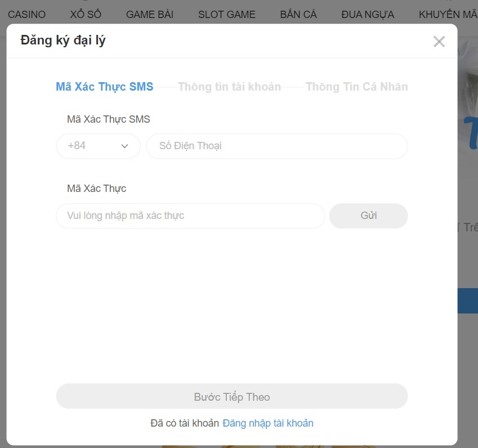Click the chevron arrow beside +84
This screenshot has width=478, height=448.
point(124,146)
